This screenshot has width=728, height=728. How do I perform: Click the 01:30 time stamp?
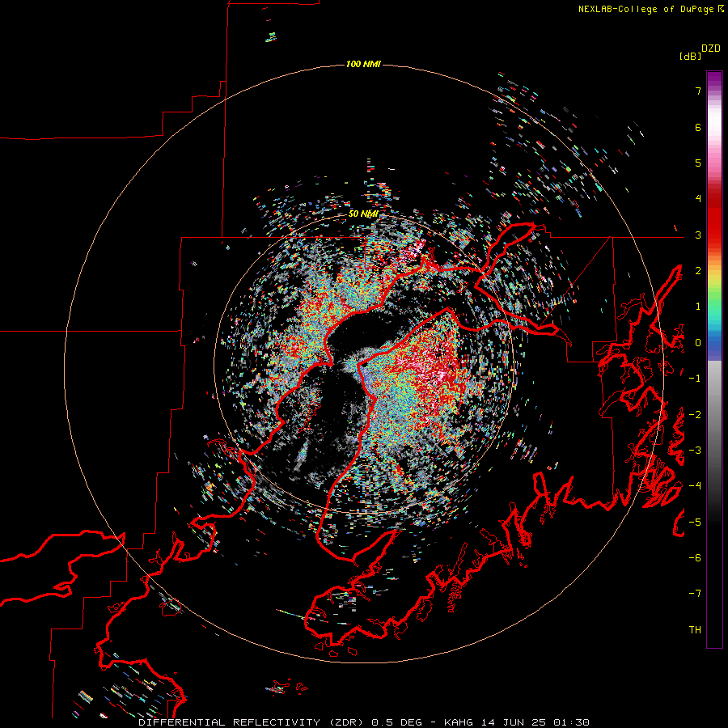click(x=572, y=722)
